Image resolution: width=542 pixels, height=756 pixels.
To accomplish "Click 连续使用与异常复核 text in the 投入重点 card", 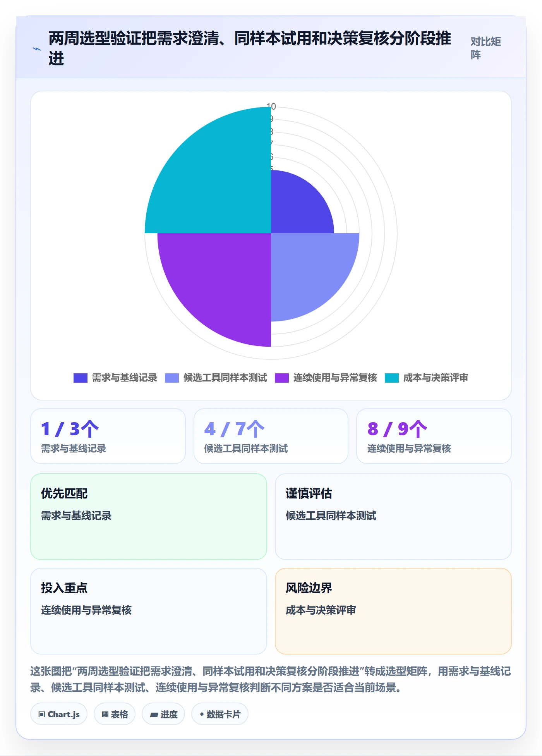I will (86, 610).
